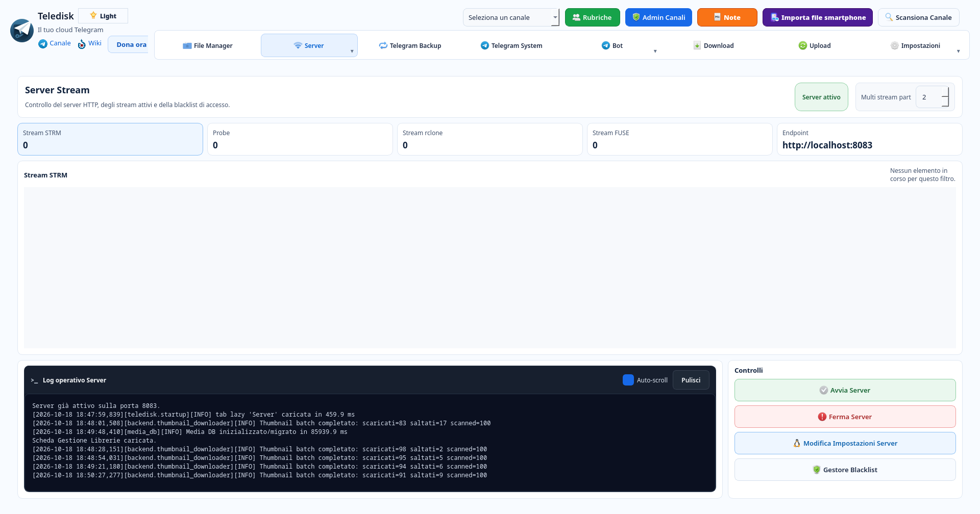Click the File Manager folder icon
The image size is (980, 514).
click(187, 45)
